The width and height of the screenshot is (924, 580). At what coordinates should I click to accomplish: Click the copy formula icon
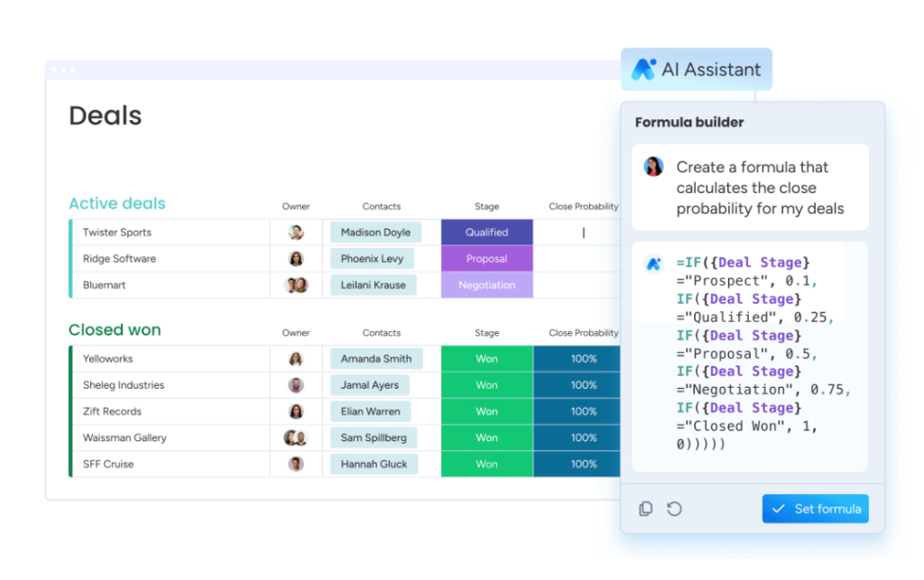[646, 509]
